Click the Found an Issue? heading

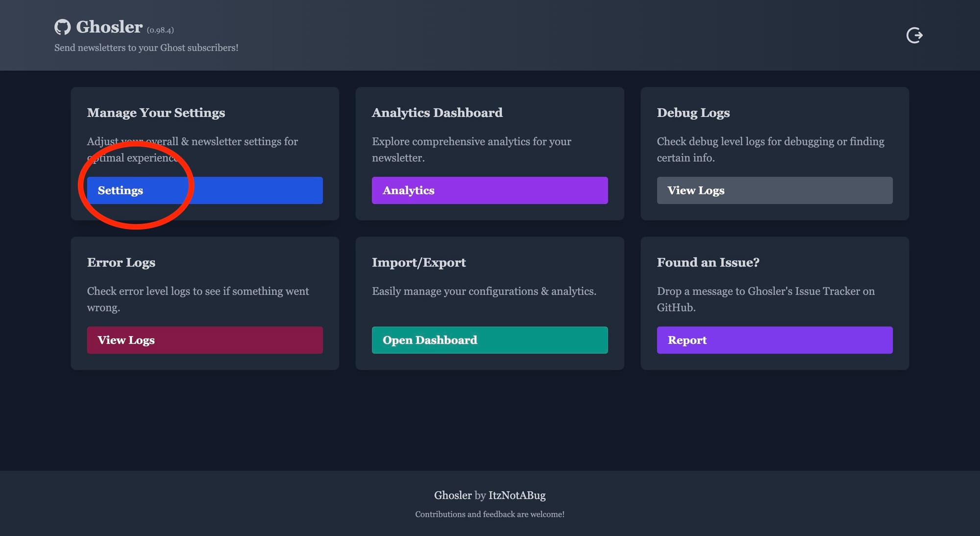pos(708,263)
